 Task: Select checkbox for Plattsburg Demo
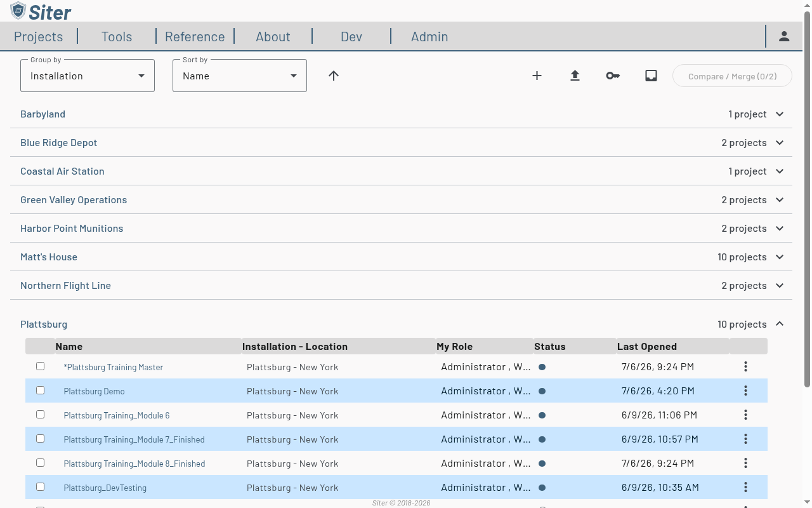(40, 391)
